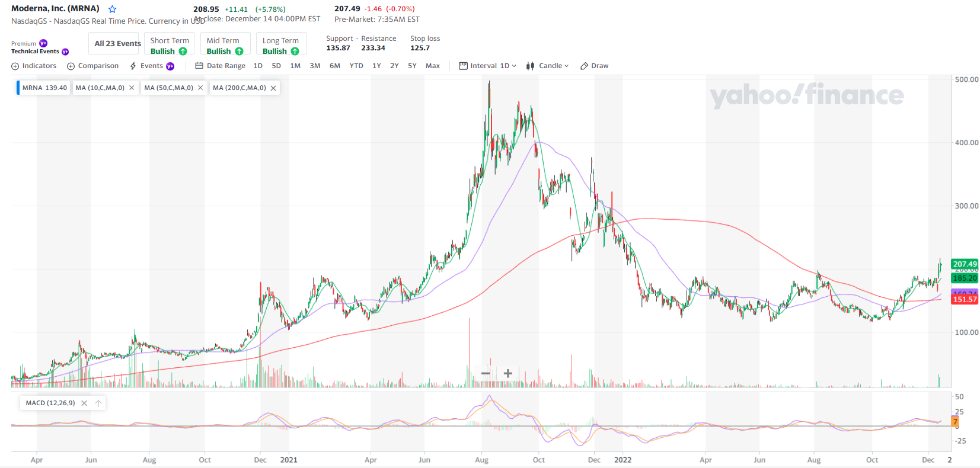Image resolution: width=980 pixels, height=468 pixels.
Task: Click the Technical Events premium badge
Action: pos(65,52)
